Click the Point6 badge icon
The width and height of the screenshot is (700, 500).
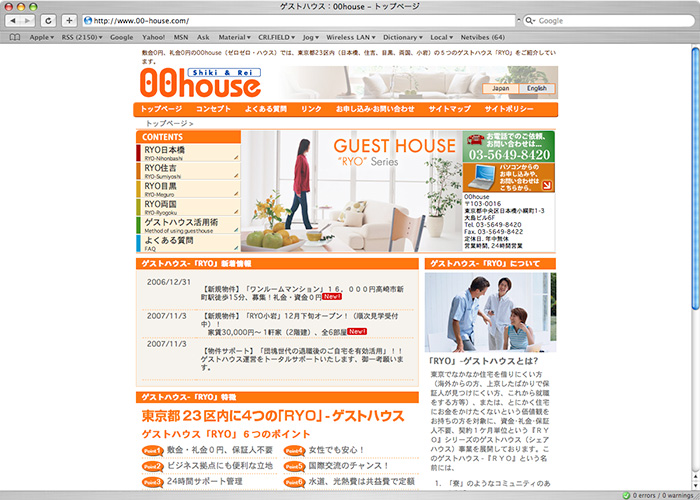[x=294, y=482]
